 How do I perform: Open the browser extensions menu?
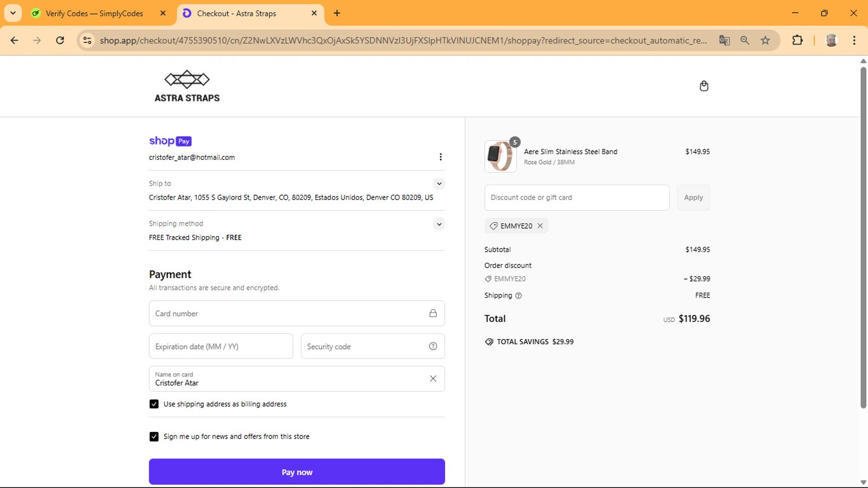pyautogui.click(x=797, y=40)
